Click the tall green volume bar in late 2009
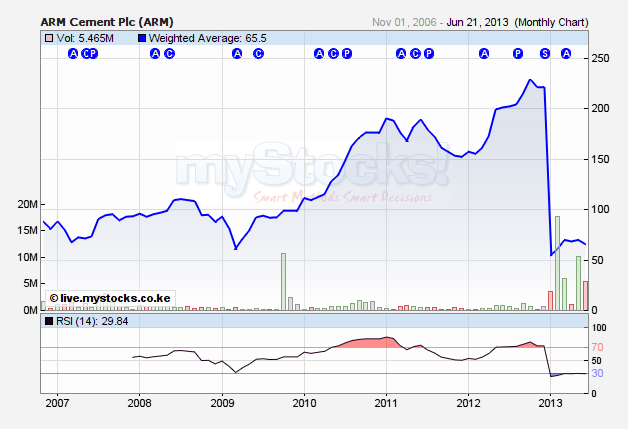The image size is (628, 429). 283,282
